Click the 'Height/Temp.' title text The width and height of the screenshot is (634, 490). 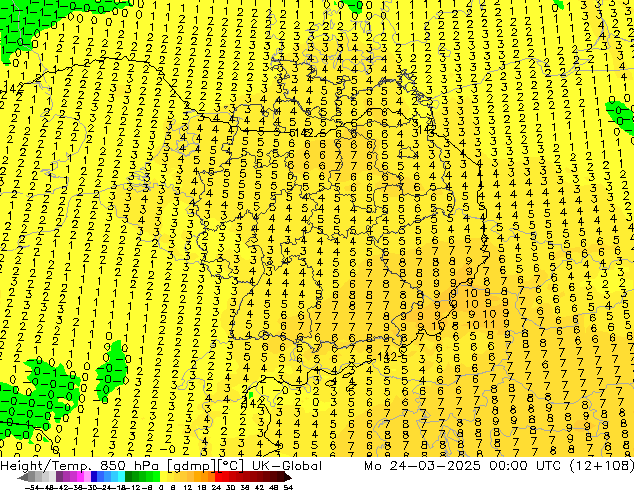[44, 466]
